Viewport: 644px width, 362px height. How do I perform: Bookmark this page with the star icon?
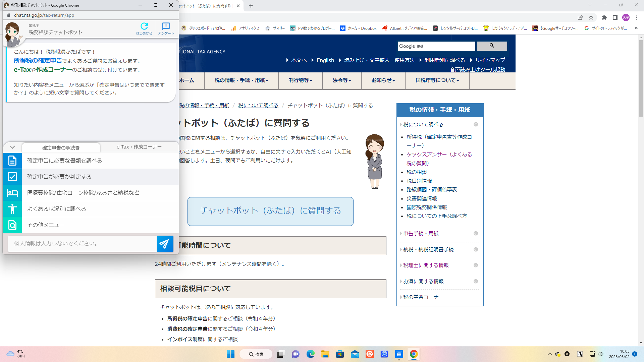click(x=591, y=17)
